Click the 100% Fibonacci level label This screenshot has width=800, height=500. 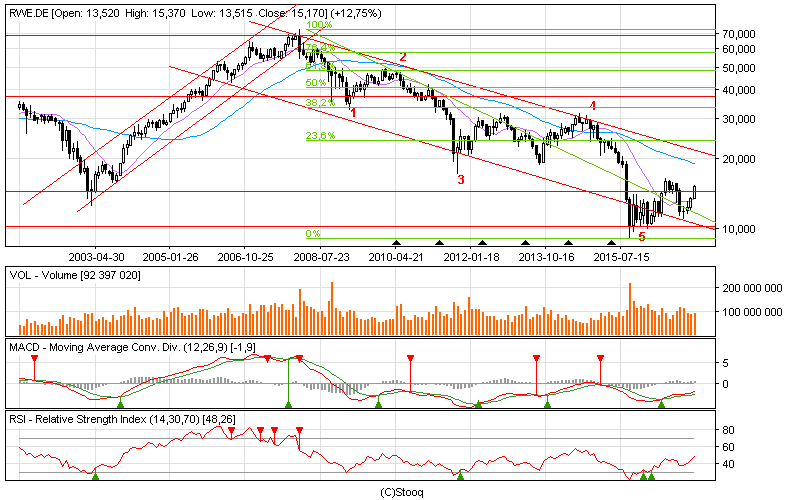[319, 24]
